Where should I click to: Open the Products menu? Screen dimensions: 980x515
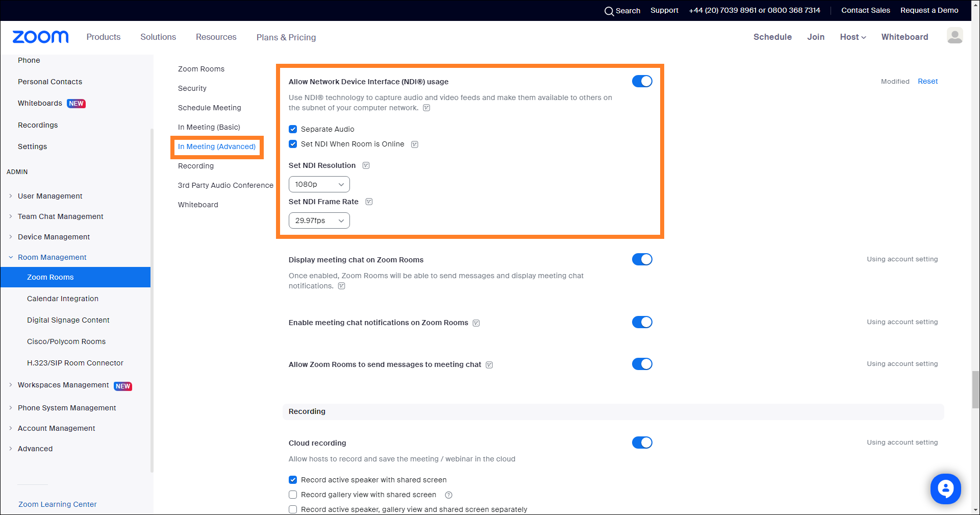104,37
